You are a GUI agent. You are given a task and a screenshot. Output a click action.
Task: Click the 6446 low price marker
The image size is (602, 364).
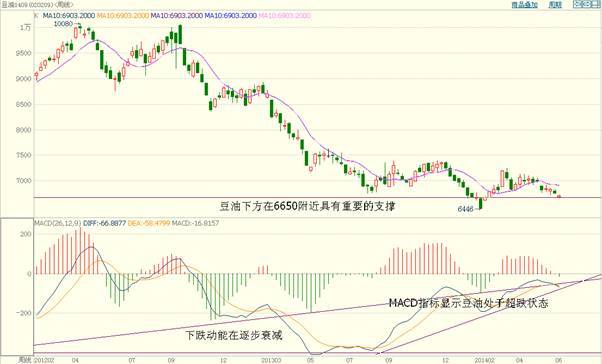[x=465, y=209]
